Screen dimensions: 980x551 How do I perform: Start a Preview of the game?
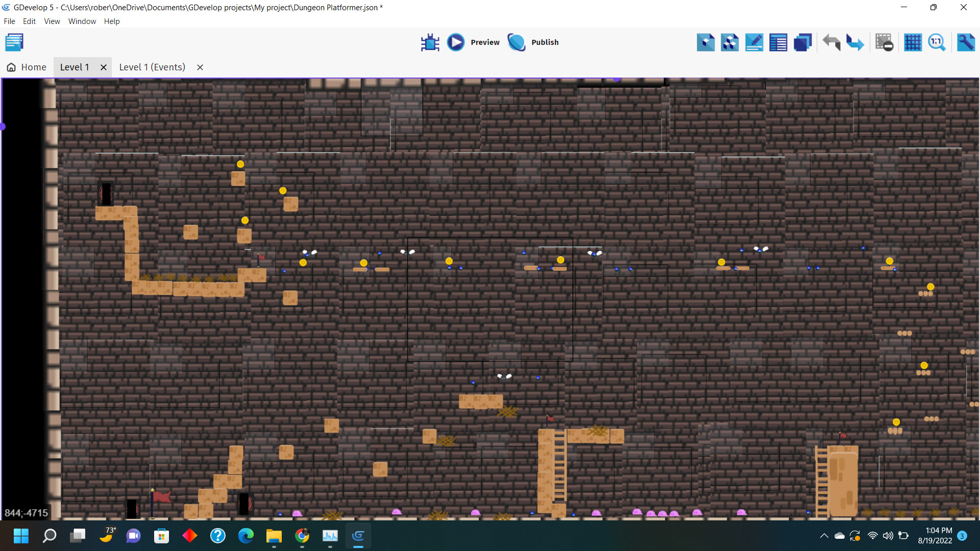456,42
